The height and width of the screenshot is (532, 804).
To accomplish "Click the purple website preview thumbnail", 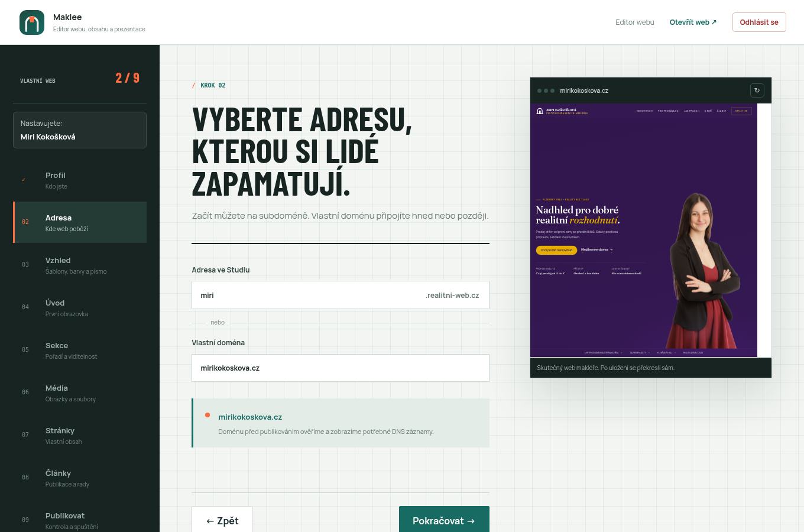I will click(x=644, y=230).
